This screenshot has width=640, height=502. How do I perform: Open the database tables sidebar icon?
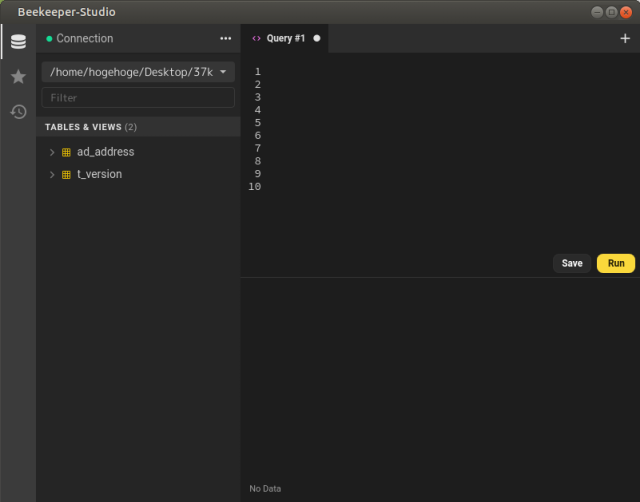coord(18,42)
